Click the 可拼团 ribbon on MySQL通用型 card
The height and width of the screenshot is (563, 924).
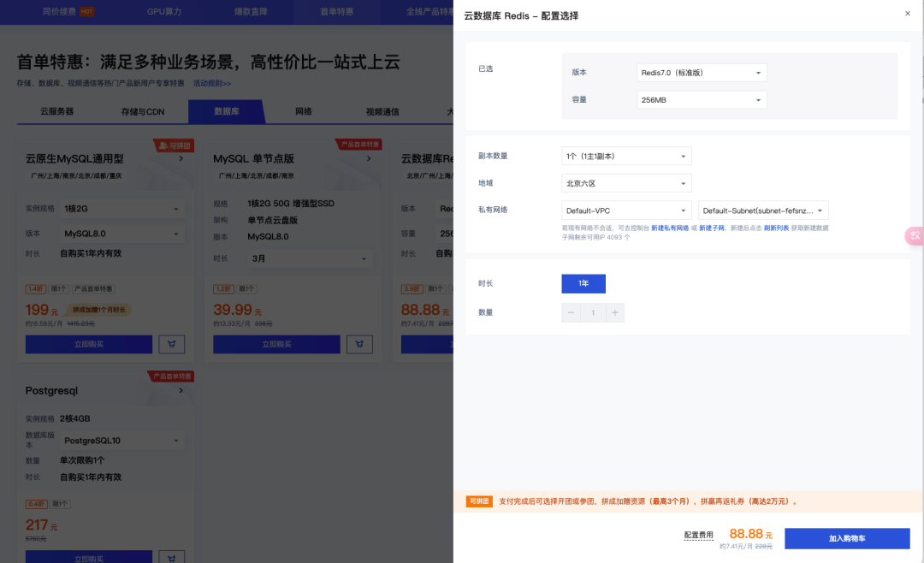175,145
